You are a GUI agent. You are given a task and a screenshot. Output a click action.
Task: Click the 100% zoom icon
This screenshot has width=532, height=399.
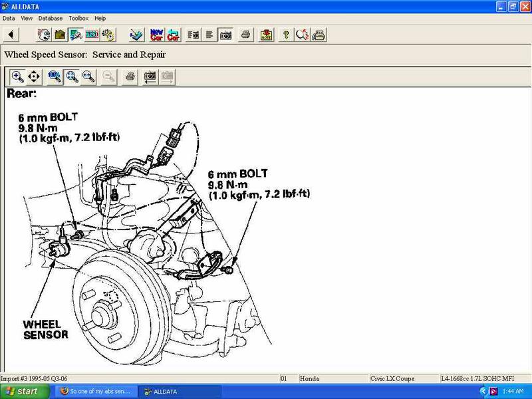[x=55, y=76]
